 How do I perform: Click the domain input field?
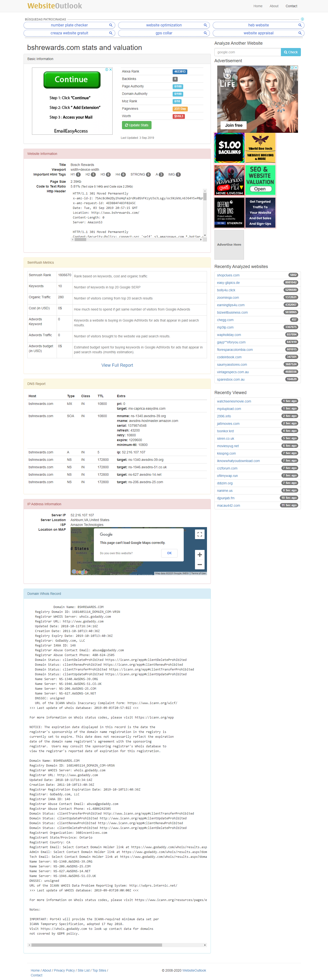(x=247, y=52)
